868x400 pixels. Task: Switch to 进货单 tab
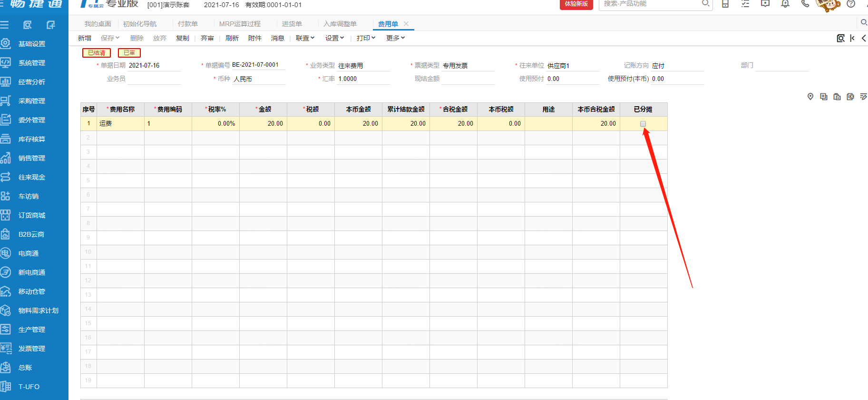pyautogui.click(x=292, y=24)
